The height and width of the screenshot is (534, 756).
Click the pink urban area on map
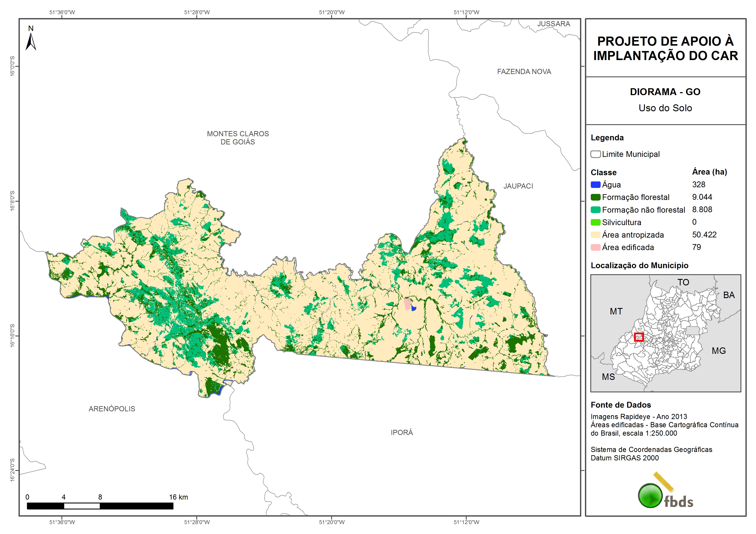407,304
